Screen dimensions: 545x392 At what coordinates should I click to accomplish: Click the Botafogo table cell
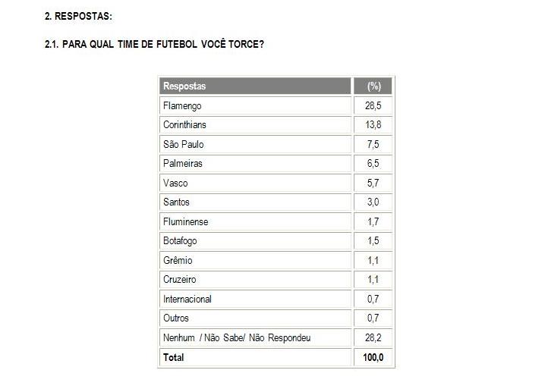(180, 241)
